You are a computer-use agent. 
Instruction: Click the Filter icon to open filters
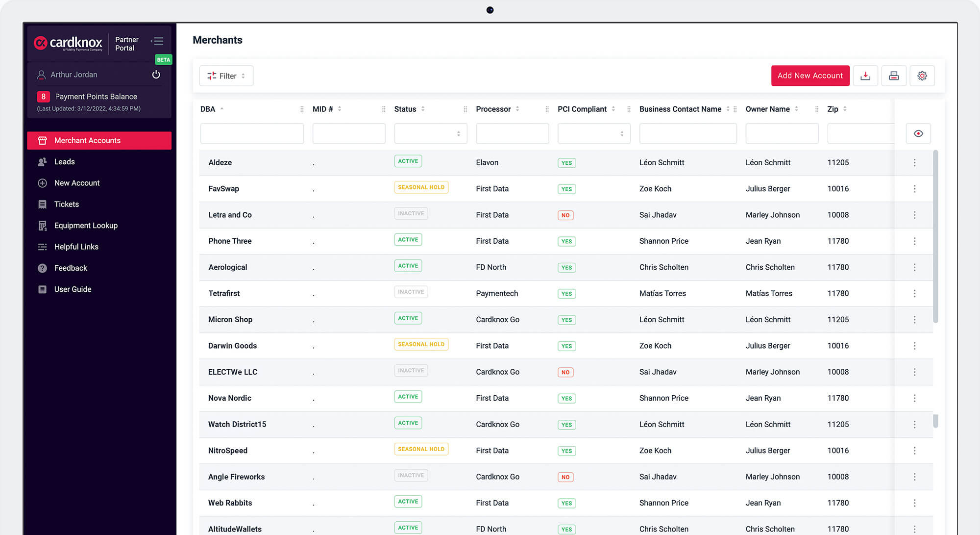(211, 75)
